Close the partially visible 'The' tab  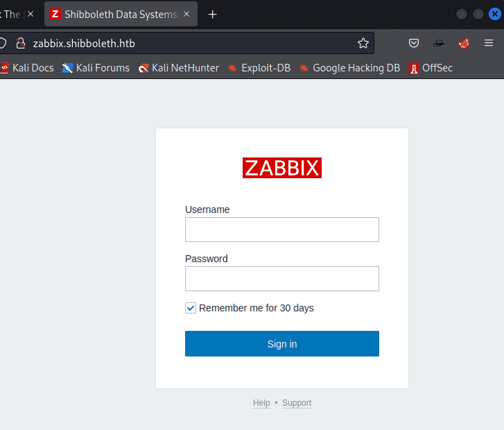(x=31, y=14)
